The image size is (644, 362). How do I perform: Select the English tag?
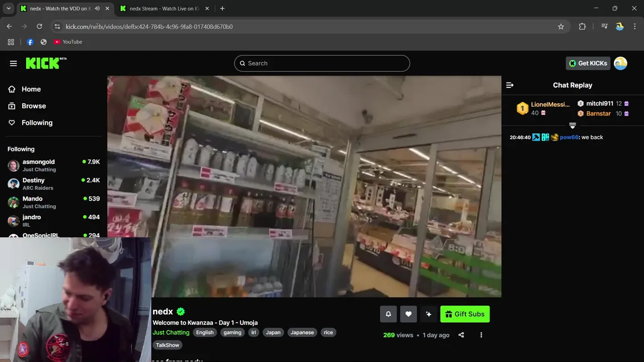pyautogui.click(x=205, y=332)
